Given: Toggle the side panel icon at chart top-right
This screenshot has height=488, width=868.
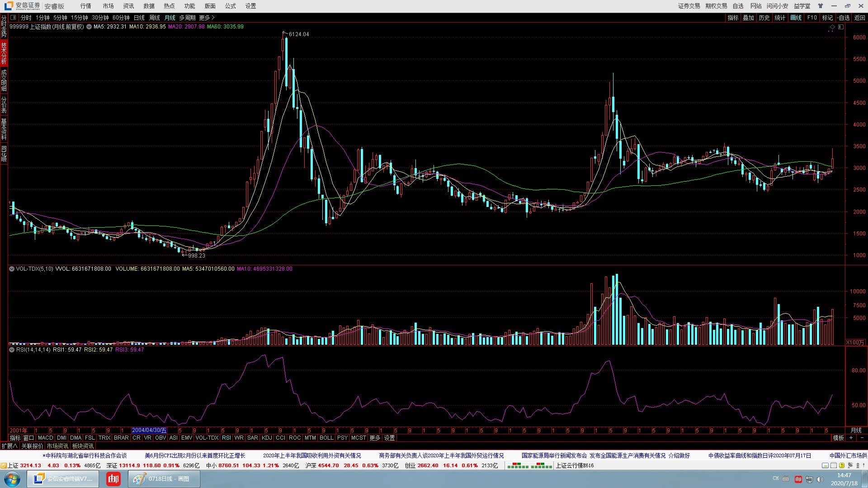Looking at the screenshot, I should (x=841, y=27).
